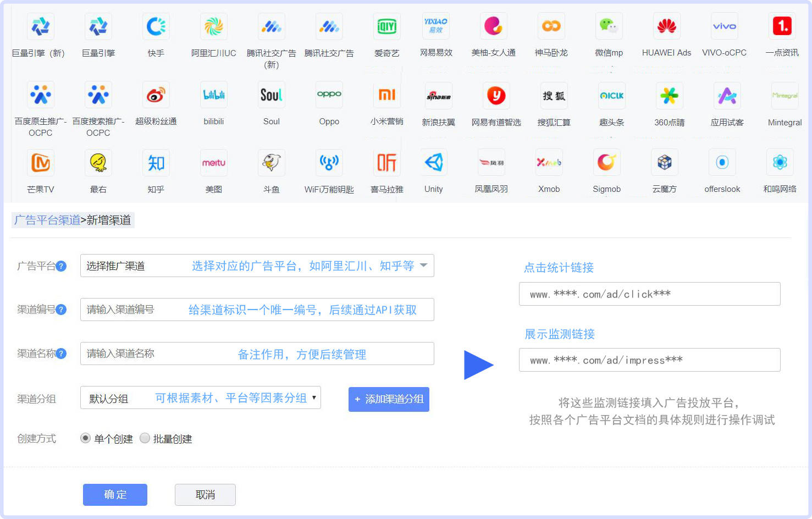Viewport: 812px width, 519px height.
Task: Click the 取消 cancel button
Action: coord(205,495)
